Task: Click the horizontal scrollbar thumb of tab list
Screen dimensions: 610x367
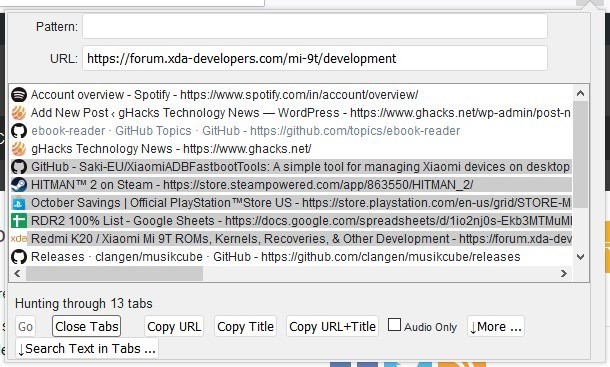Action: [114, 274]
